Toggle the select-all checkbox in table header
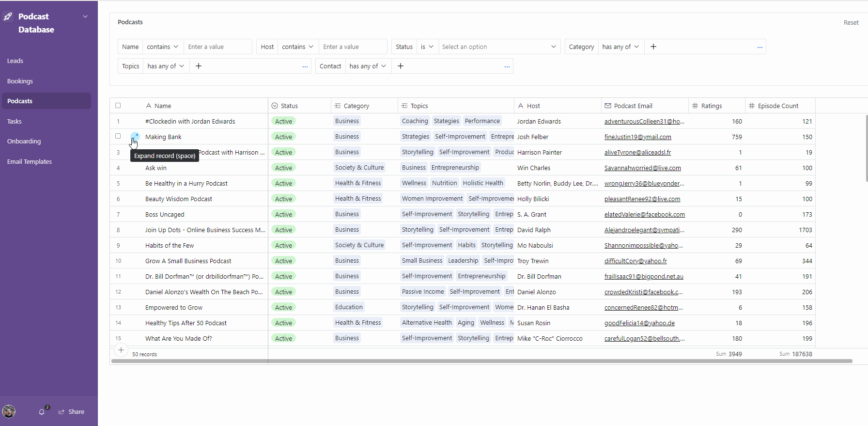This screenshot has height=426, width=868. tap(118, 106)
